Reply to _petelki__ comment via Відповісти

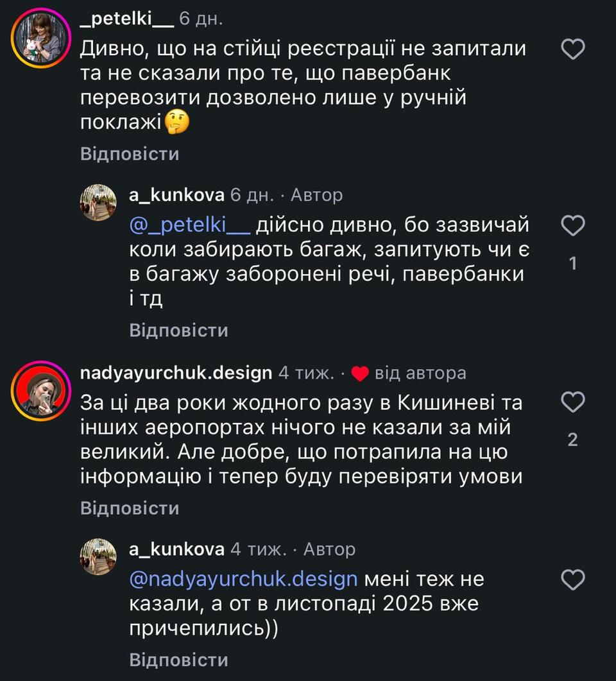point(130,154)
